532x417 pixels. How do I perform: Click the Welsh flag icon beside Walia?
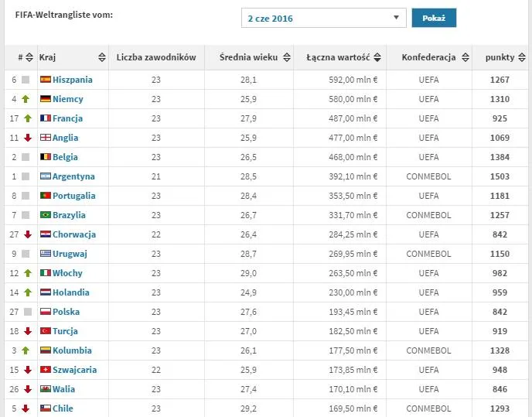click(46, 389)
